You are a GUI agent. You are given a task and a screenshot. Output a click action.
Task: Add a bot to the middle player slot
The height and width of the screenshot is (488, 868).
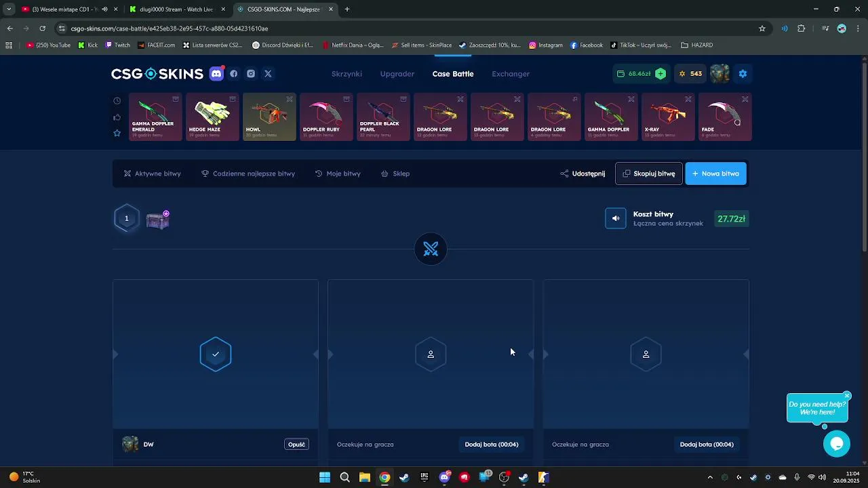pos(492,445)
